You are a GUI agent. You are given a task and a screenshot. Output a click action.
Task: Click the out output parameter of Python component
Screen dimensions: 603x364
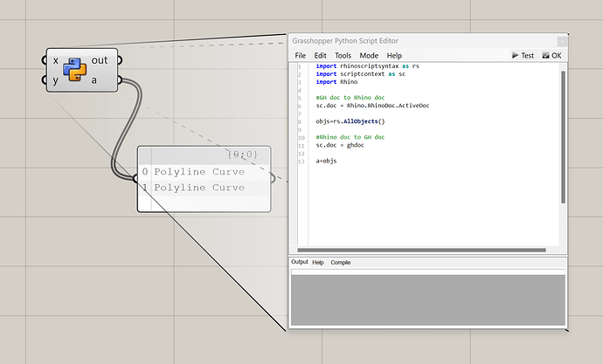[x=100, y=60]
